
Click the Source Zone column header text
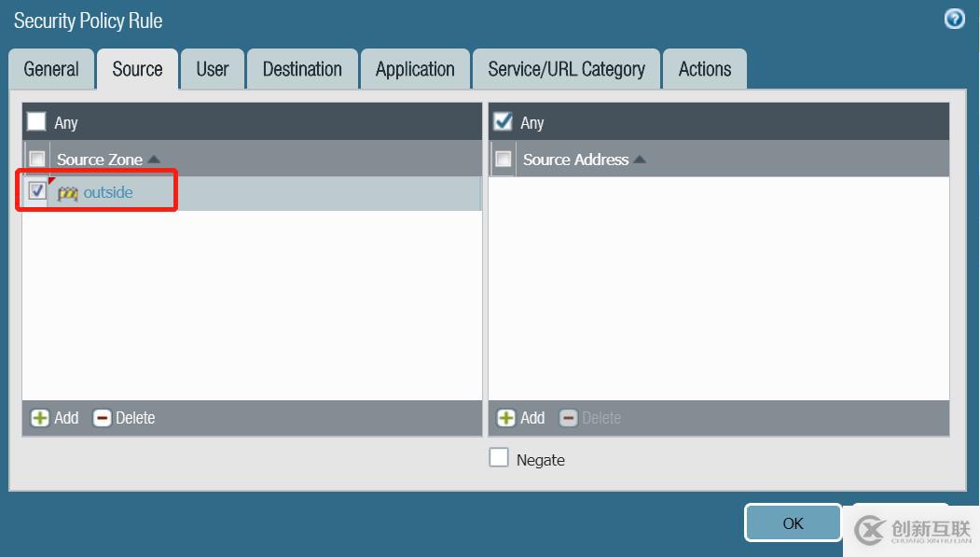(100, 160)
